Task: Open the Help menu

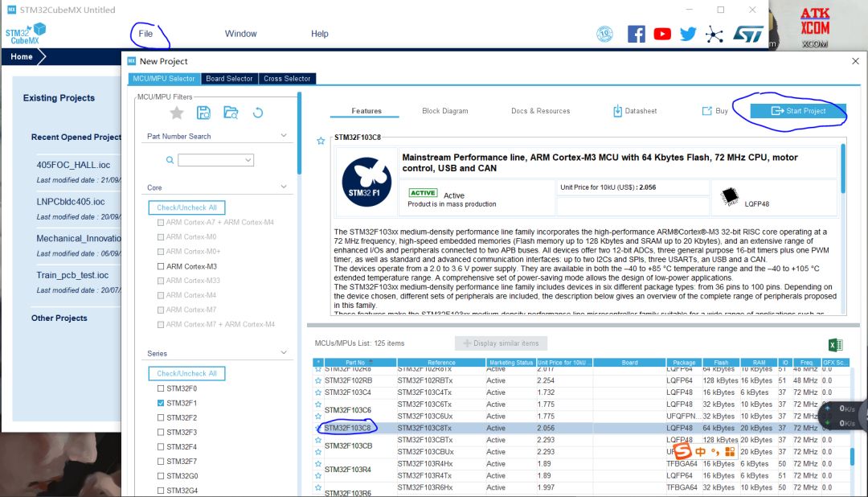Action: click(x=319, y=34)
